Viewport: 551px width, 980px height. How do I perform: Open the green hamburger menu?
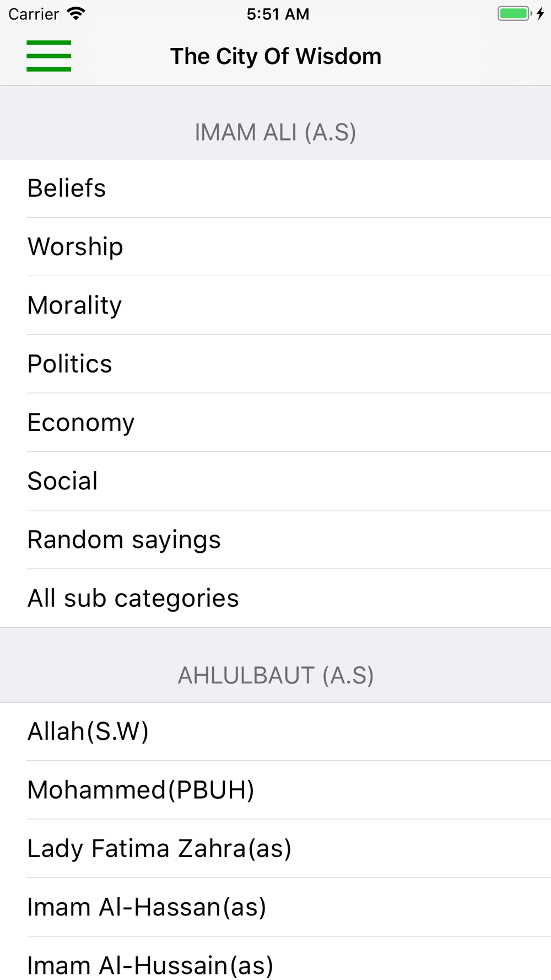[48, 56]
